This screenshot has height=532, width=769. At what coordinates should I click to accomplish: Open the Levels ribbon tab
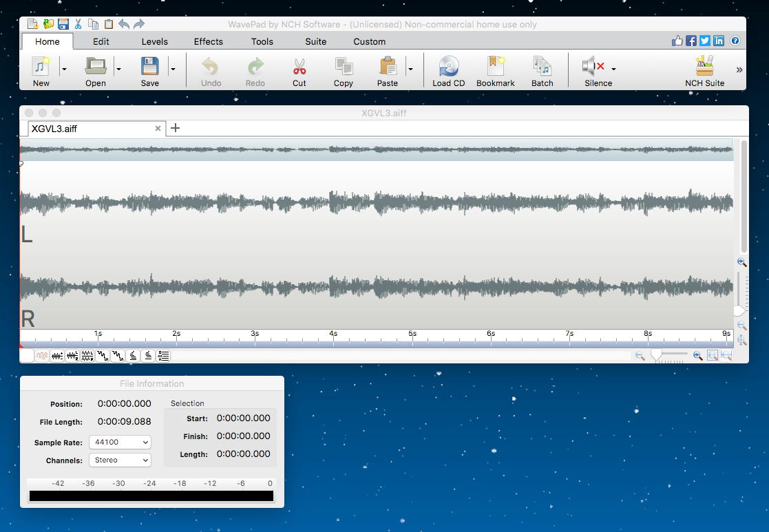[154, 41]
